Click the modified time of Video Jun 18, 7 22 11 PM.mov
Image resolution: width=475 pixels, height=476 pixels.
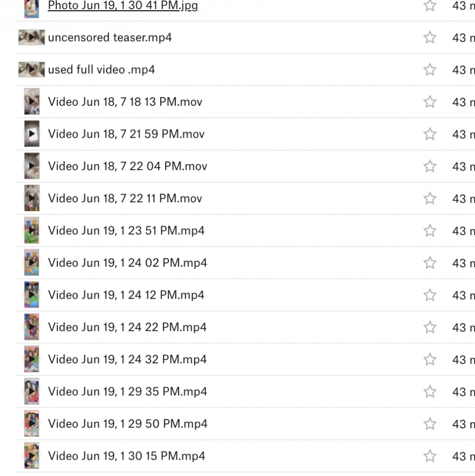coord(463,199)
